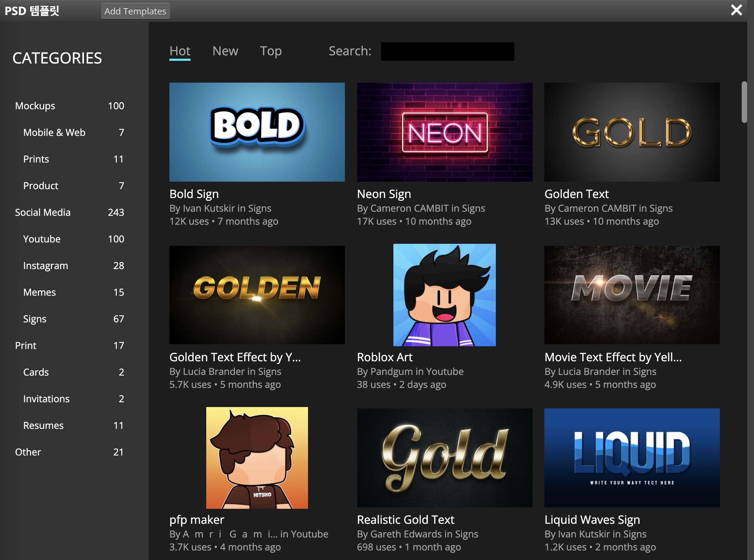Click the Add Templates button
The width and height of the screenshot is (754, 560).
click(135, 11)
